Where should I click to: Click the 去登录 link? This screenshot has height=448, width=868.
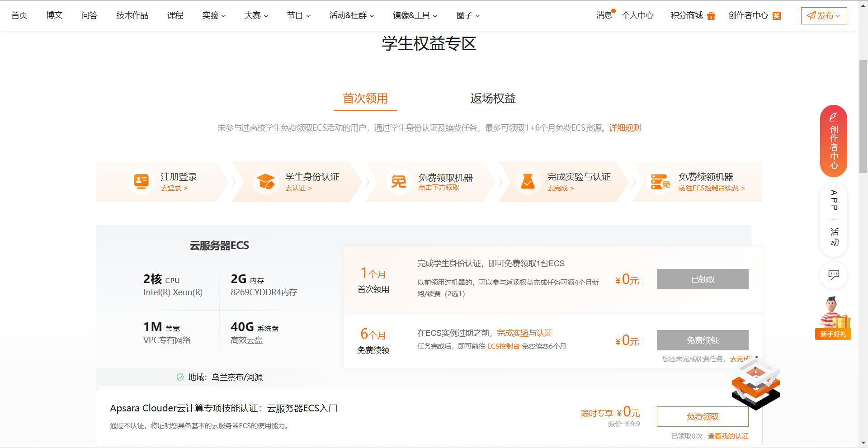pyautogui.click(x=174, y=188)
